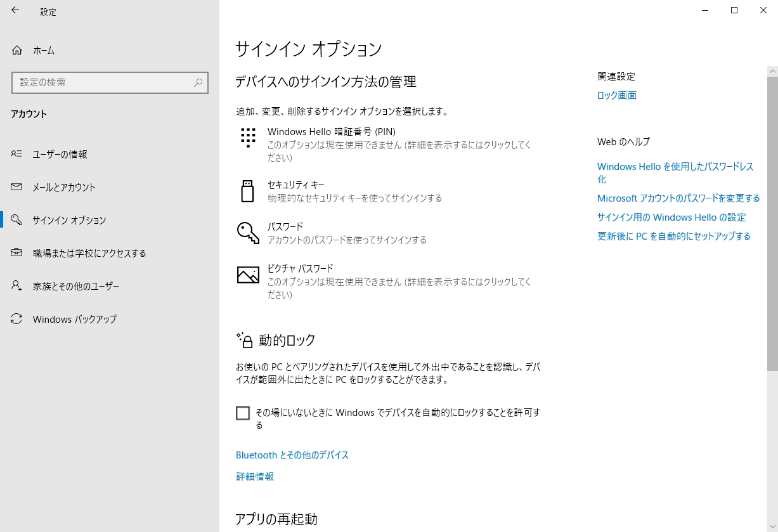Click in the 設定の検索 search box
Viewport: 778px width, 532px height.
coord(101,82)
